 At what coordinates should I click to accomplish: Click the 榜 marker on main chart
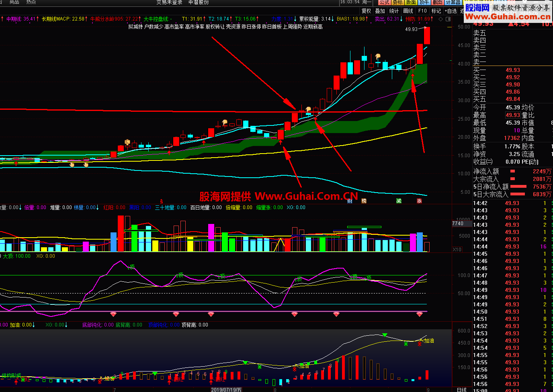tap(364, 201)
